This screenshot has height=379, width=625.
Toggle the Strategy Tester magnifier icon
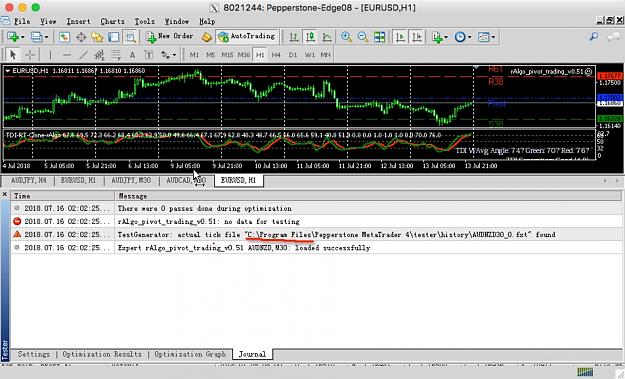[130, 37]
